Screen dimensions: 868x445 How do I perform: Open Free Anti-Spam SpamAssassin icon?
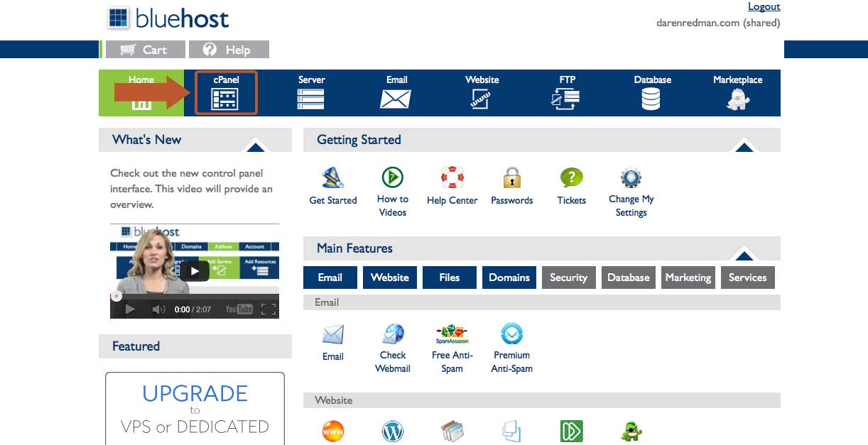click(452, 334)
